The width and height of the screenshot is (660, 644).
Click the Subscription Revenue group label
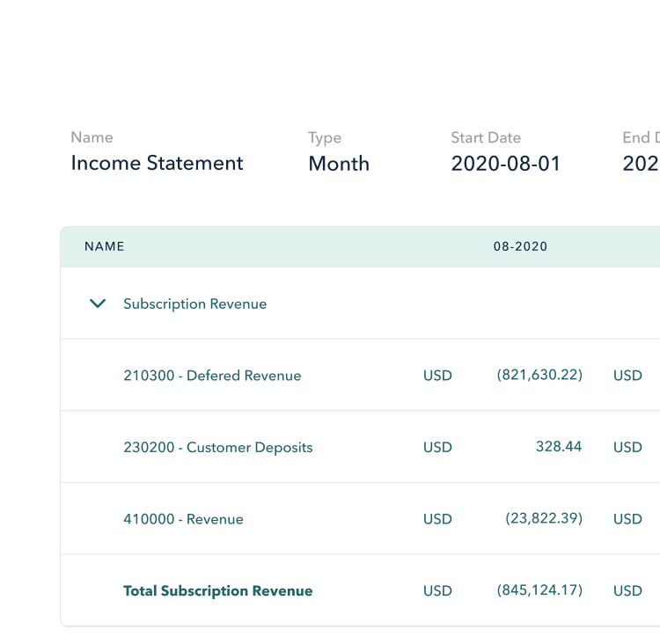pyautogui.click(x=194, y=304)
